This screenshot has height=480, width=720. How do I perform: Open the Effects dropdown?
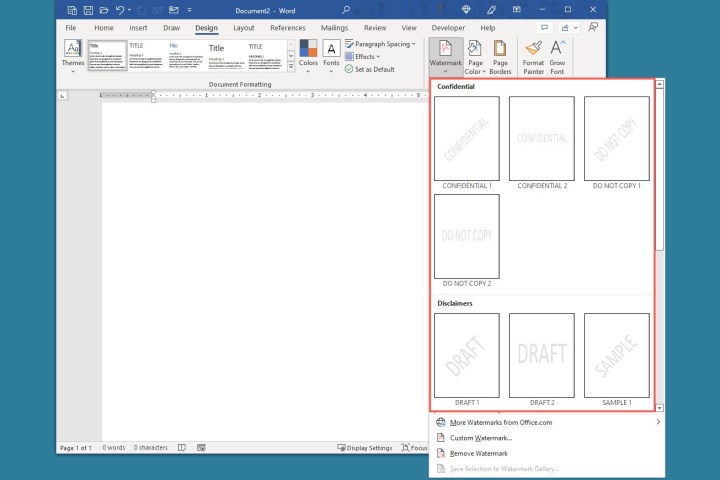(366, 57)
